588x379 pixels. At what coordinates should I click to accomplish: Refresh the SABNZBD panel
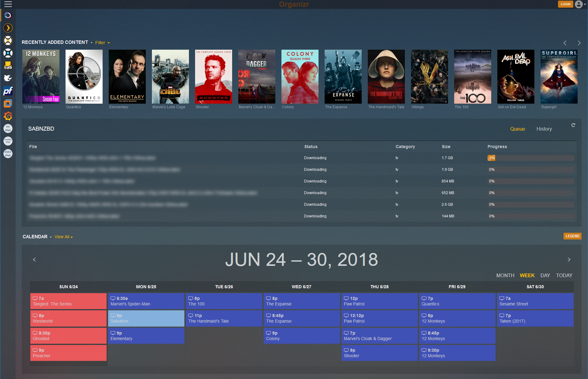pos(573,125)
